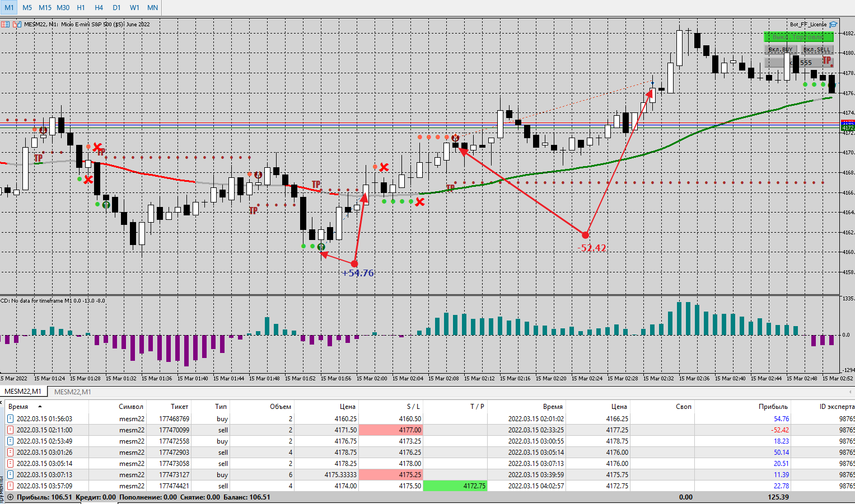Select ticket 177472558 in the history table
The width and height of the screenshot is (855, 504).
[x=174, y=441]
